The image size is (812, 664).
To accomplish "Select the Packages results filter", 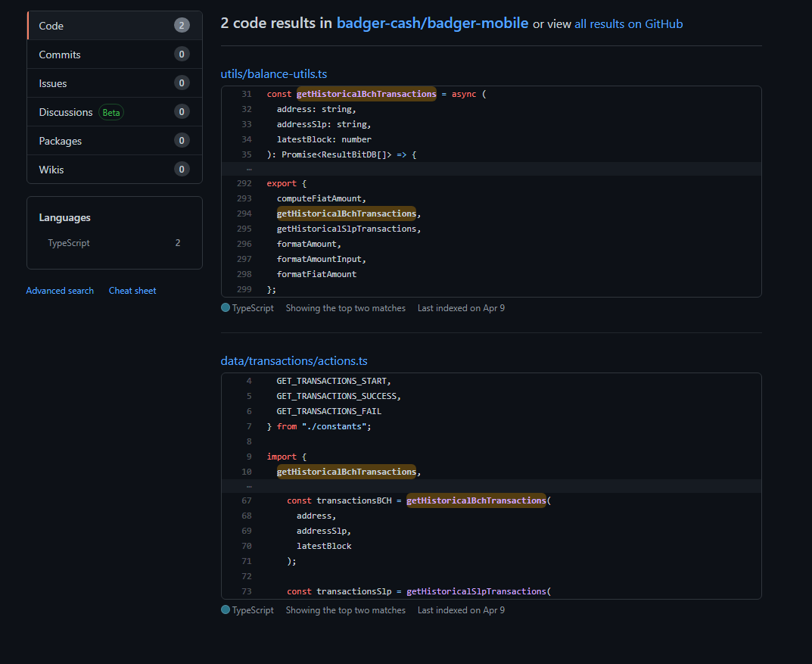I will [x=114, y=141].
